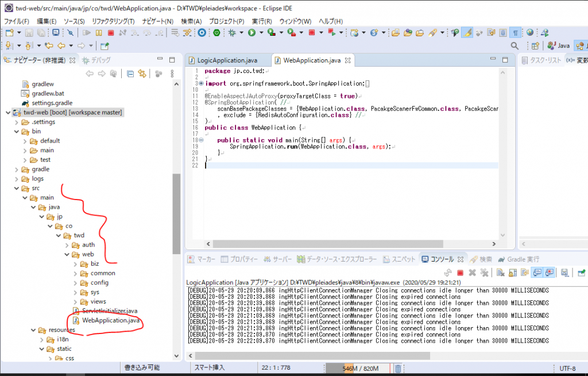Click the green Run button in the toolbar
The image size is (588, 376).
252,33
